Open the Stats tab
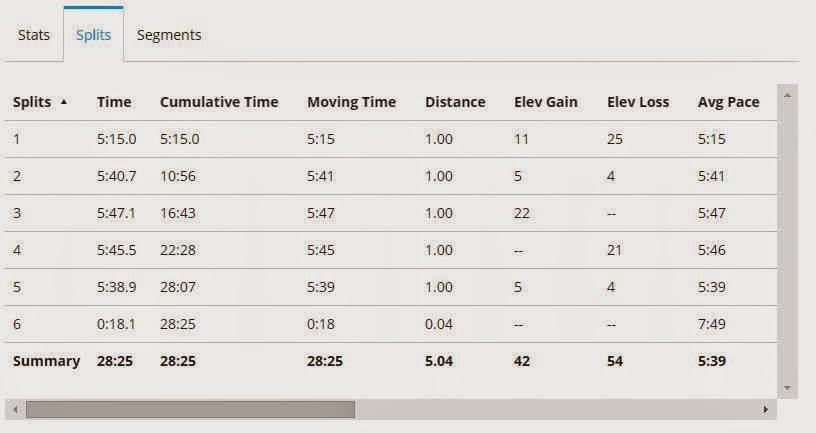816x433 pixels. (x=33, y=35)
